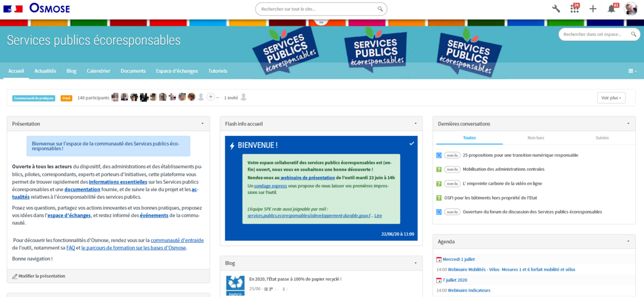The width and height of the screenshot is (644, 297).
Task: Open Webinaire Mobilités Vélos agenda event
Action: tap(511, 270)
